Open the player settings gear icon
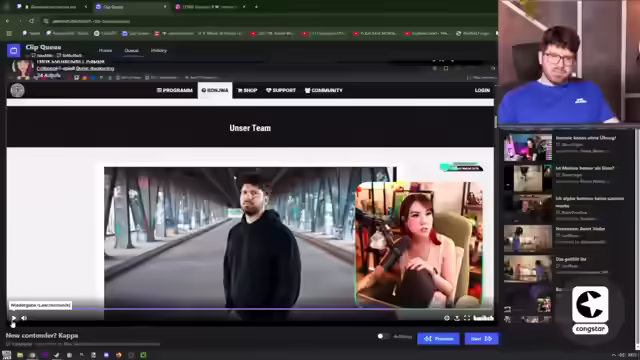 click(x=447, y=318)
